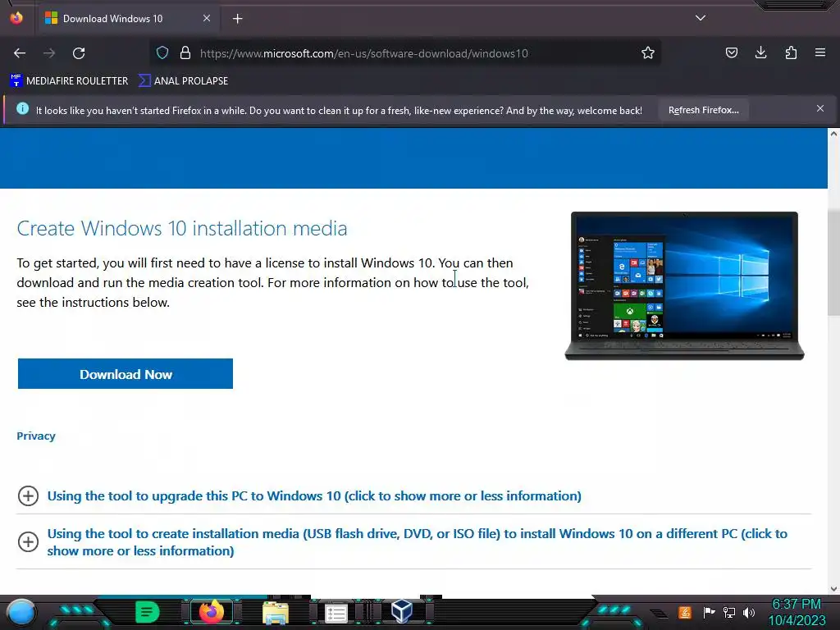Click the info icon in the notification bar
Viewport: 840px width, 630px height.
pos(22,108)
